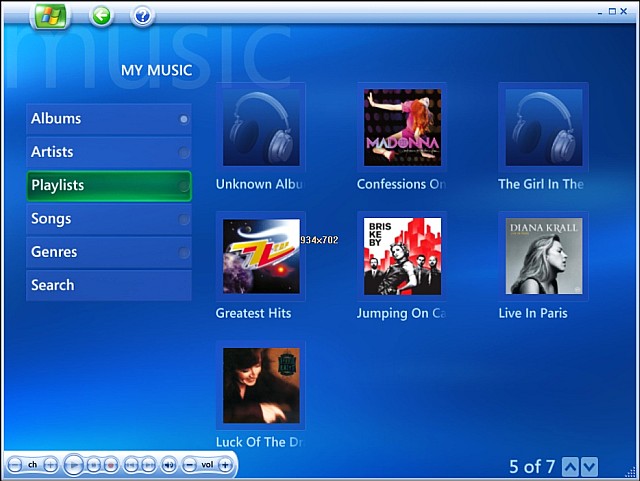
Task: Go back with the green arrow button
Action: click(101, 16)
